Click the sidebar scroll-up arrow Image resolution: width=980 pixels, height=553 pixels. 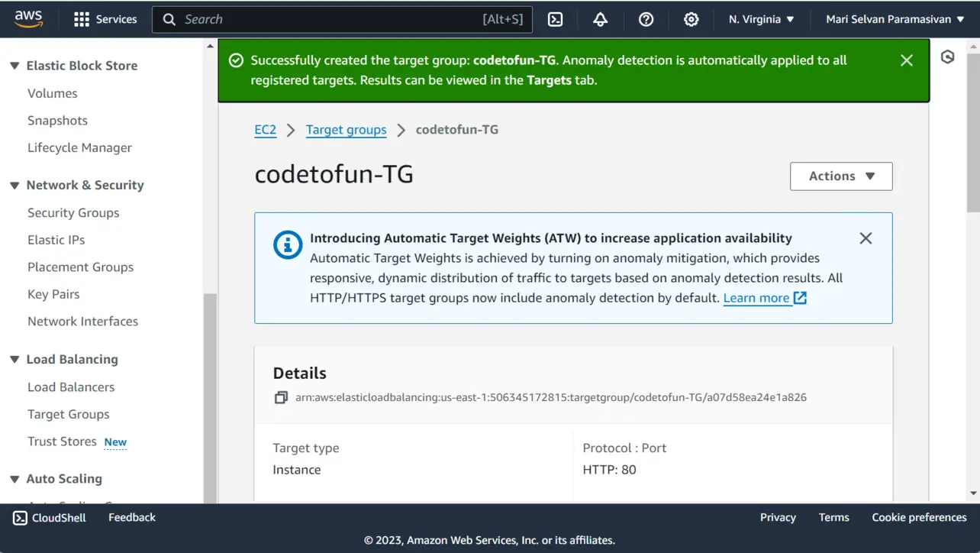[210, 46]
